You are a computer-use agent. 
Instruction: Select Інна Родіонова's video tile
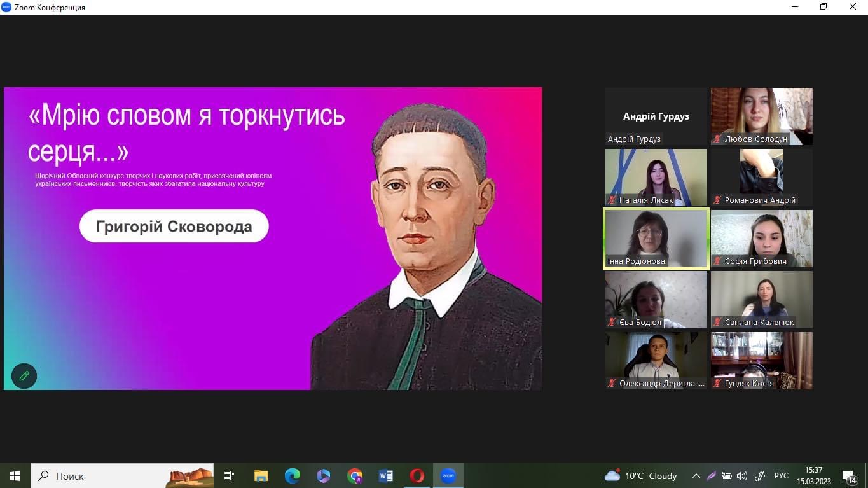pos(656,239)
